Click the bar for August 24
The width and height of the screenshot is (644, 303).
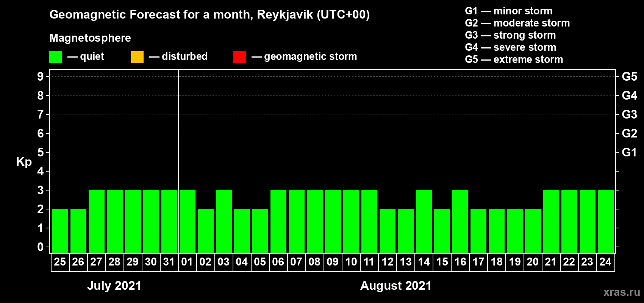(x=606, y=221)
